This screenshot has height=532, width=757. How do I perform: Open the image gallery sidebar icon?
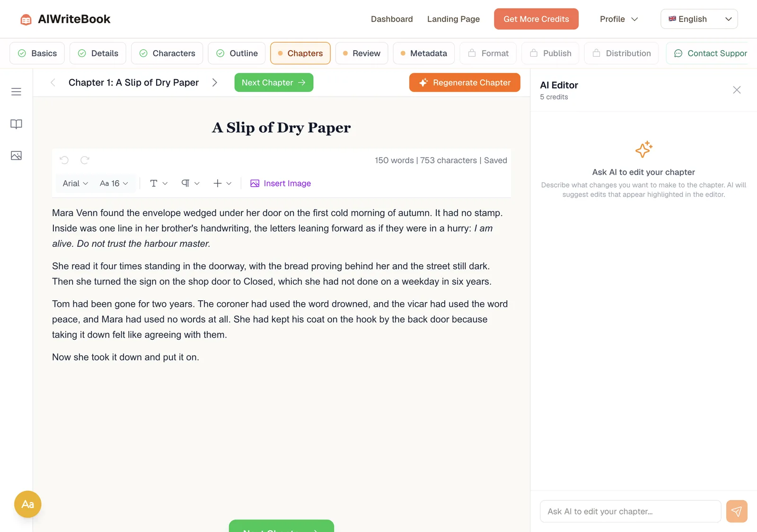click(16, 156)
